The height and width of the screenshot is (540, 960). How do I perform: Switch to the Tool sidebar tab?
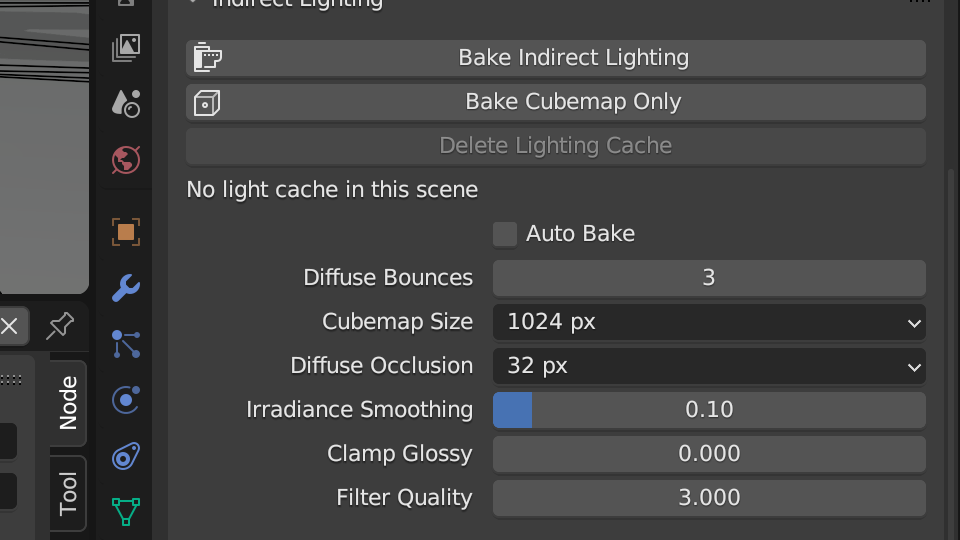(x=68, y=493)
